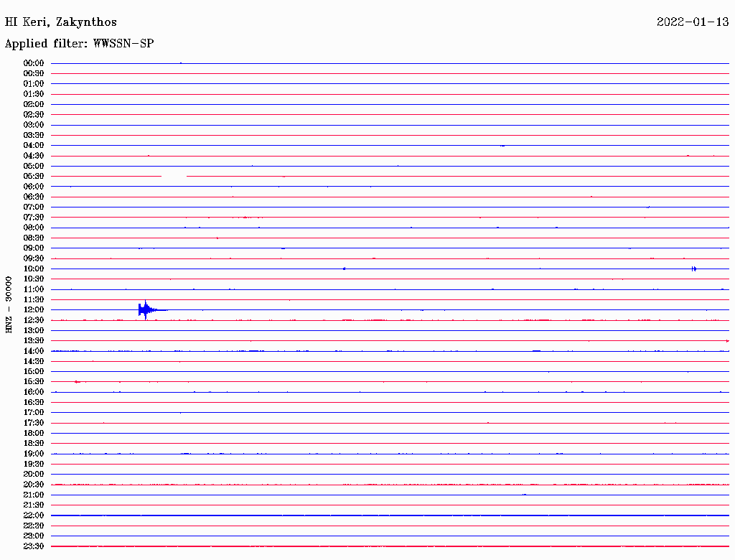This screenshot has width=735, height=560.
Task: Click the 16:30 time label
Action: 34,403
